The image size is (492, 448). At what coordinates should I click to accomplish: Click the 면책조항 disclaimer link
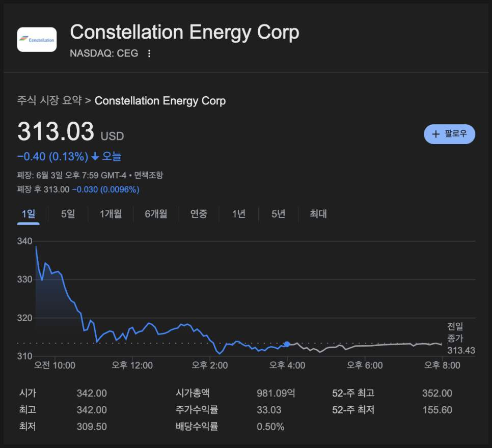[x=149, y=175]
